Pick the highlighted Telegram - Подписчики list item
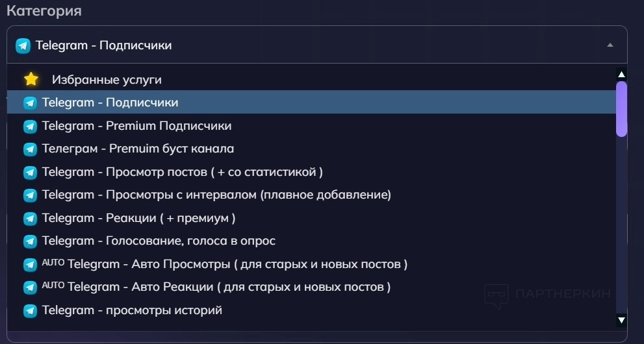The width and height of the screenshot is (644, 344). [110, 103]
